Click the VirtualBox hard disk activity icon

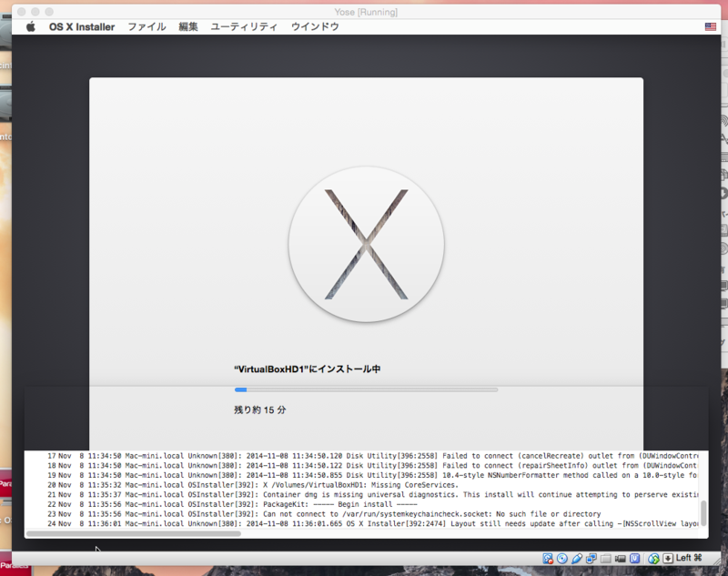[548, 559]
